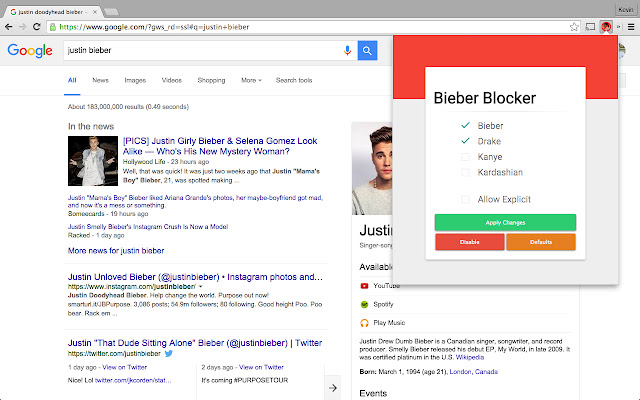Screen dimensions: 640x400
Task: Click the Apply Changes button
Action: 505,222
